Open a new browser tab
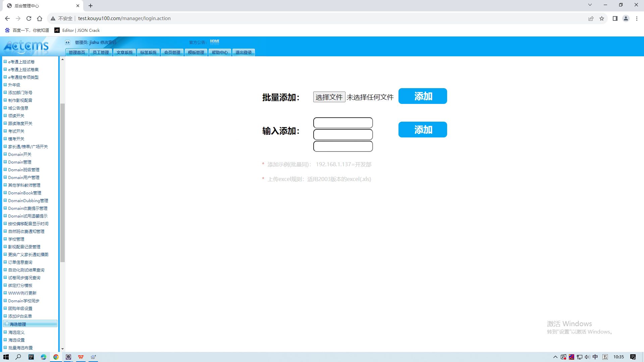Screen dimensions: 644x362 tap(91, 6)
